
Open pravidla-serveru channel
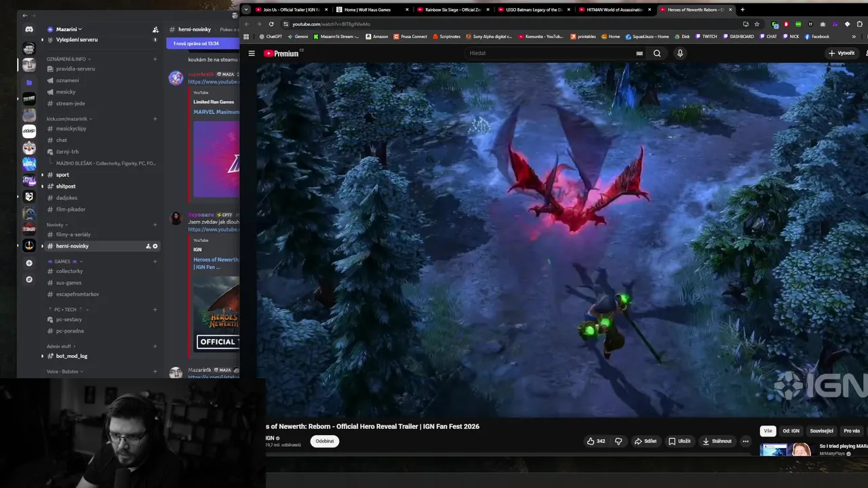tap(75, 68)
